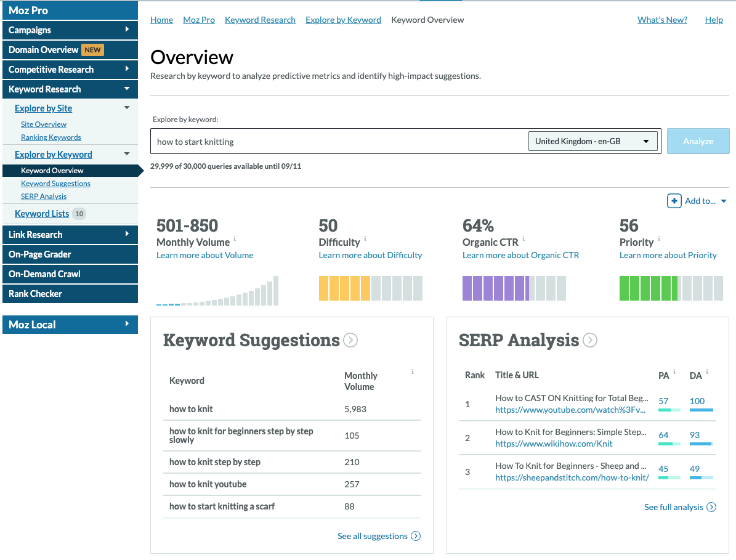Click the SERP Analysis circular arrow icon
Image resolution: width=736 pixels, height=560 pixels.
(589, 339)
